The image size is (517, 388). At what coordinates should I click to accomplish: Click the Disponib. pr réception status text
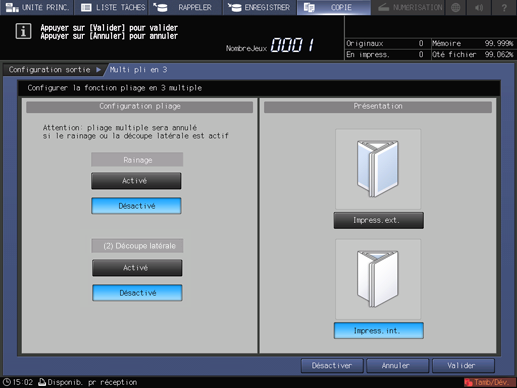[x=92, y=382]
